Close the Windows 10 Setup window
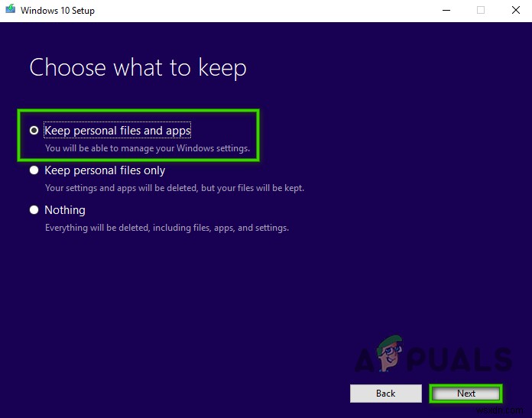Viewport: 532px width, 418px height. [516, 10]
